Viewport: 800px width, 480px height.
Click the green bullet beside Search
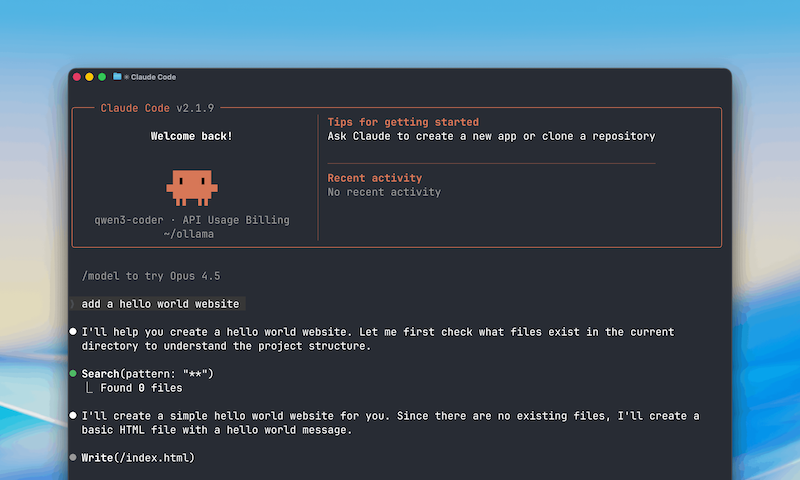coord(73,374)
